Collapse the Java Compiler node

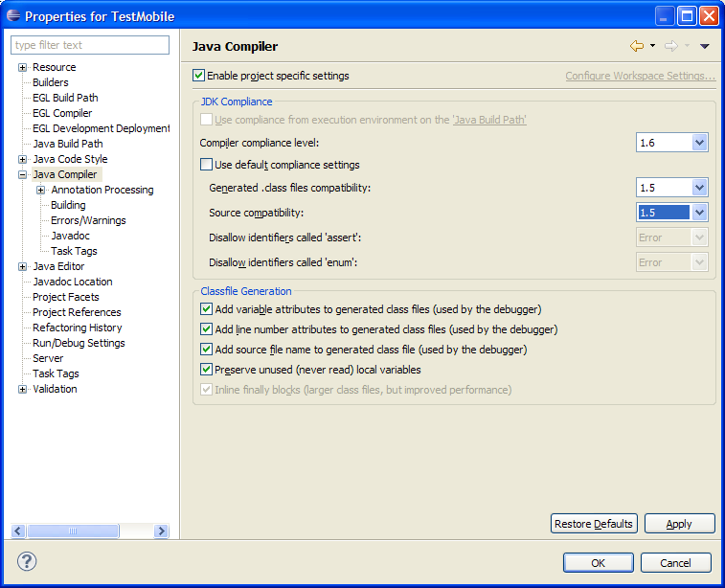point(22,174)
